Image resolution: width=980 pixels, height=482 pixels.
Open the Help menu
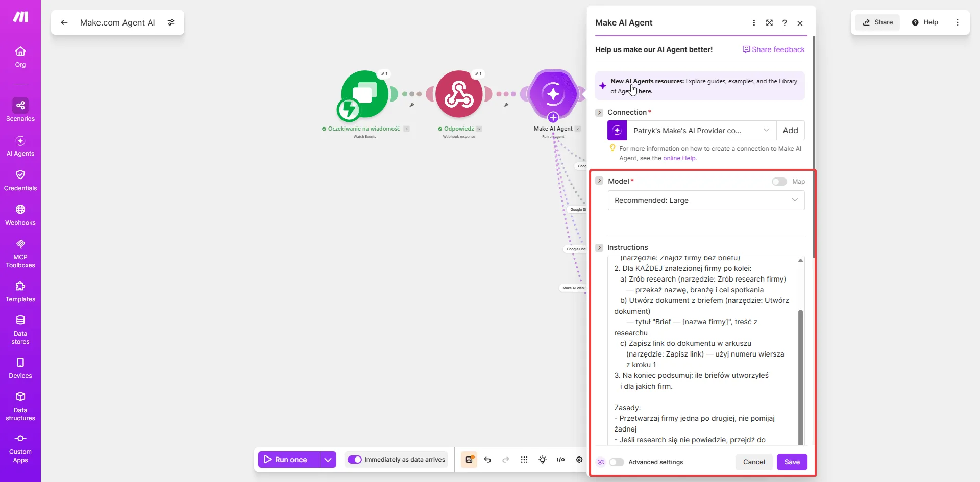click(925, 22)
